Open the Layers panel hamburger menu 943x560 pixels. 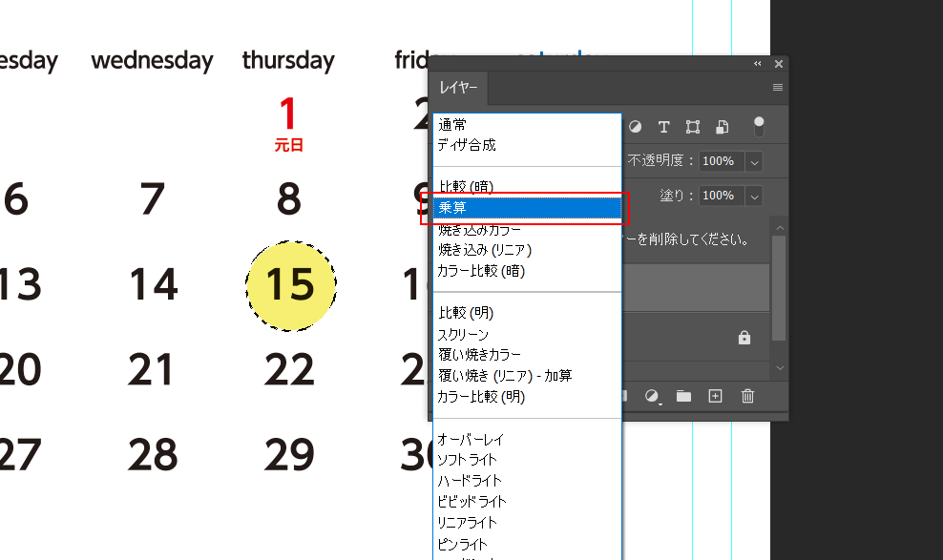point(778,88)
